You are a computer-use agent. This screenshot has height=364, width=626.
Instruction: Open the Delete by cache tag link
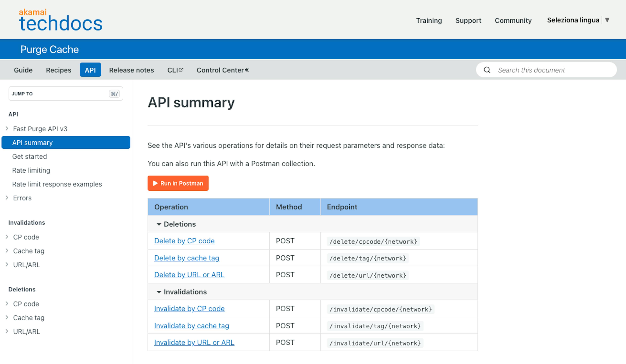(186, 258)
